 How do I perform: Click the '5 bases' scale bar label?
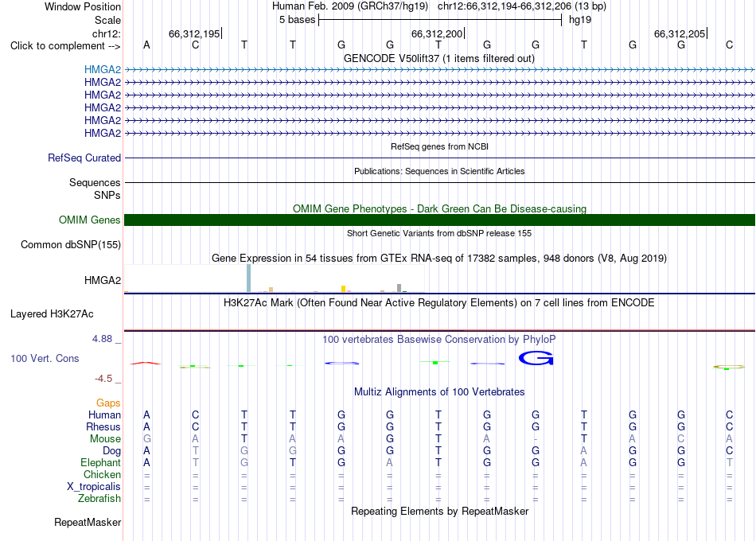point(297,20)
